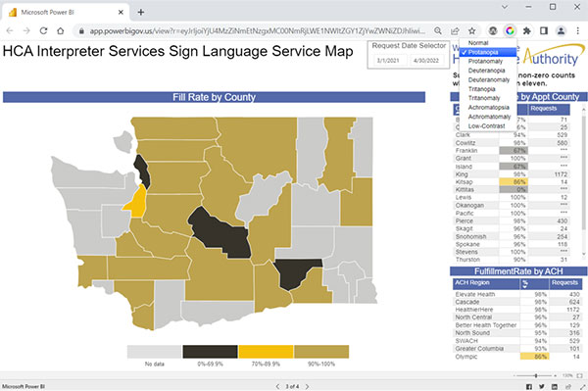Click the No data legend swatch
Image resolution: width=588 pixels, height=391 pixels.
pyautogui.click(x=154, y=352)
